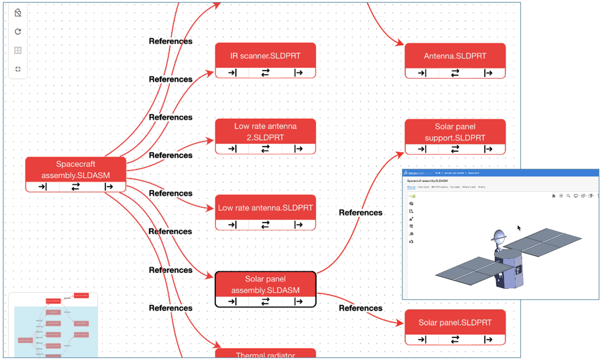The width and height of the screenshot is (604, 364).
Task: Toggle both-direction references on IR scanner.SLDPRT node
Action: (265, 73)
